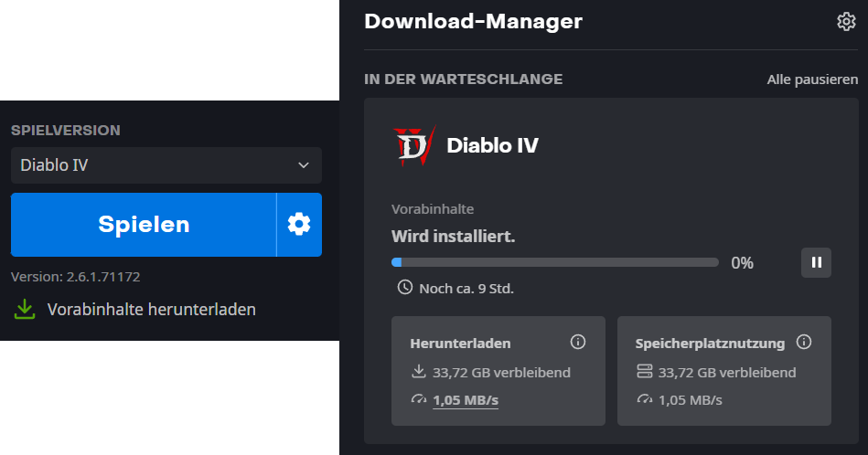Viewport: 868px width, 455px height.
Task: Click the Speicherplatznutzung panel heading
Action: tap(710, 344)
